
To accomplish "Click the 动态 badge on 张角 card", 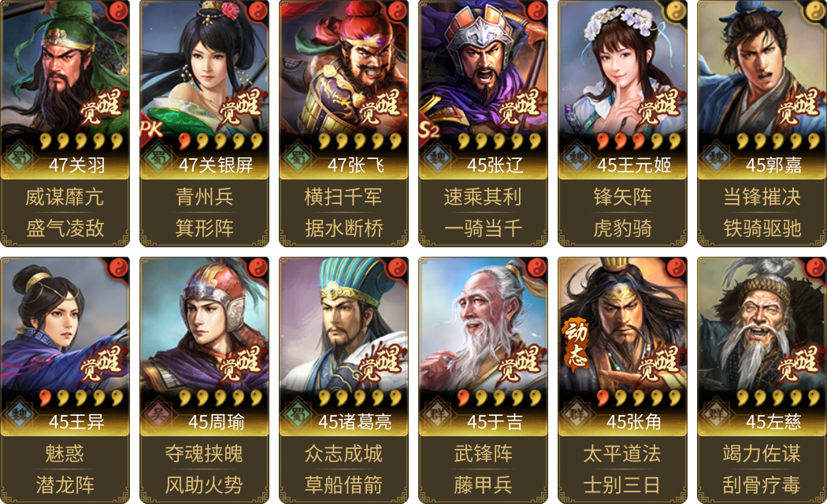I will coord(575,342).
